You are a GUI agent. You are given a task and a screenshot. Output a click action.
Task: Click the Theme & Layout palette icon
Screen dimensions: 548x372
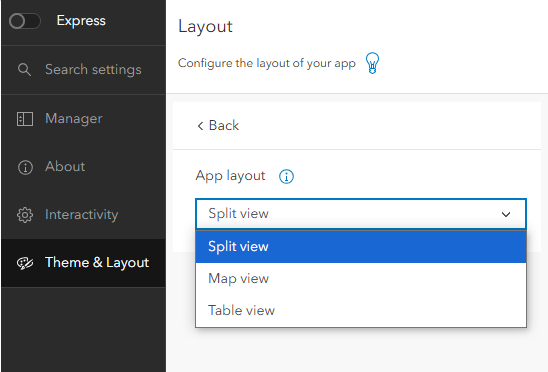25,263
